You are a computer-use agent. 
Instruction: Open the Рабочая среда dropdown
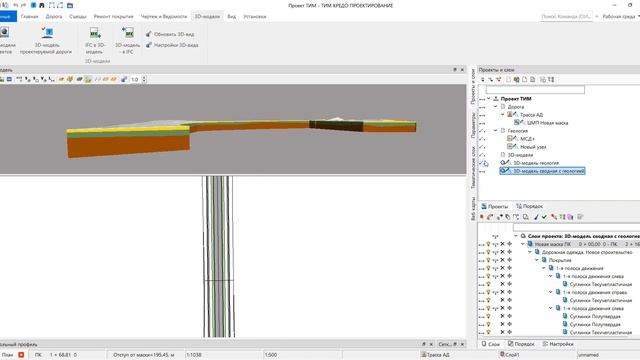point(621,17)
